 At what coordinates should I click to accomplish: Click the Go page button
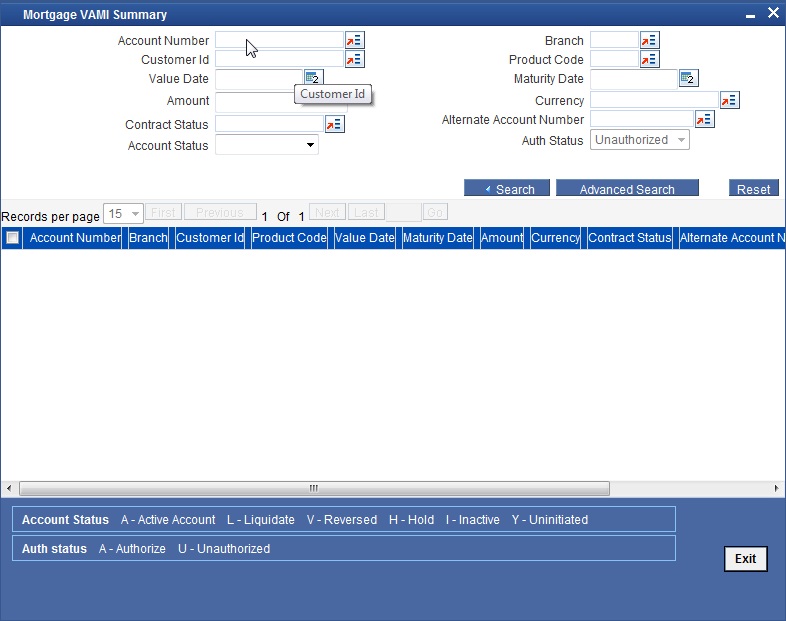tap(435, 213)
